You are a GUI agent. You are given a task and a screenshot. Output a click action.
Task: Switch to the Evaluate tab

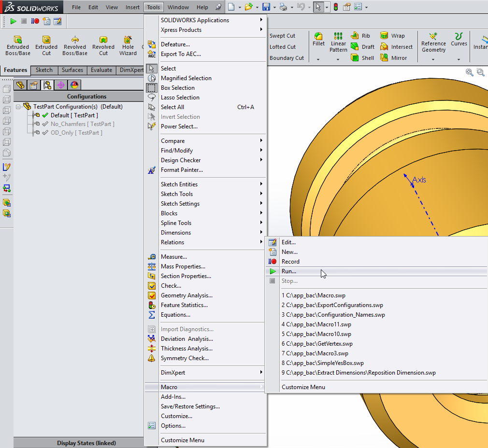[x=101, y=70]
